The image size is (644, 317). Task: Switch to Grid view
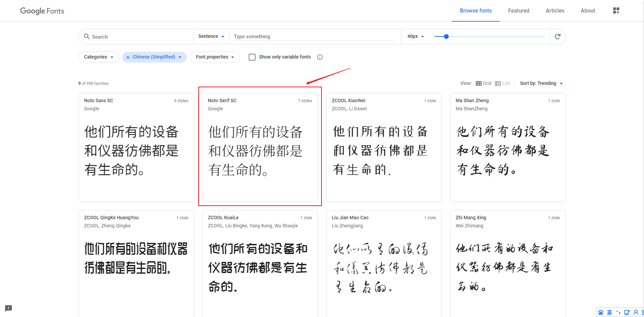point(484,84)
